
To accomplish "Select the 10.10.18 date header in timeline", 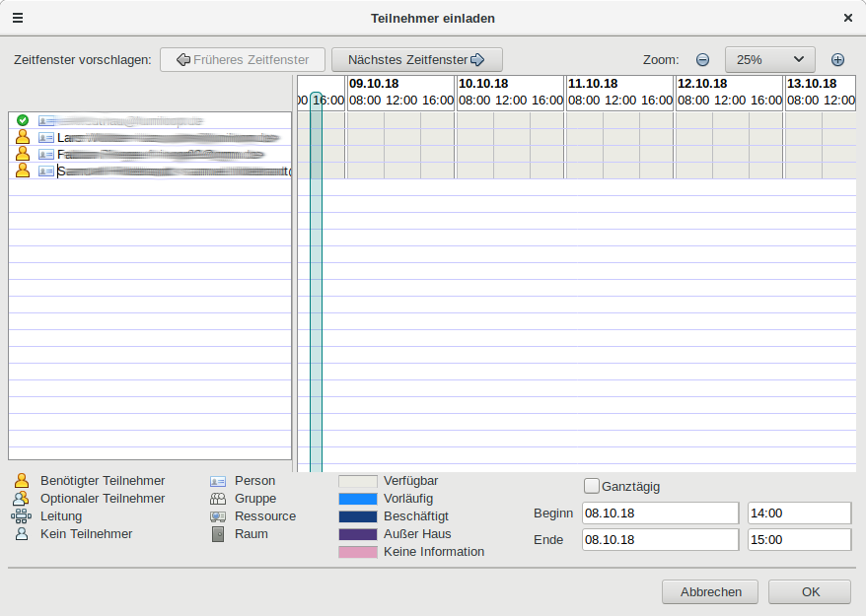I will coord(483,84).
